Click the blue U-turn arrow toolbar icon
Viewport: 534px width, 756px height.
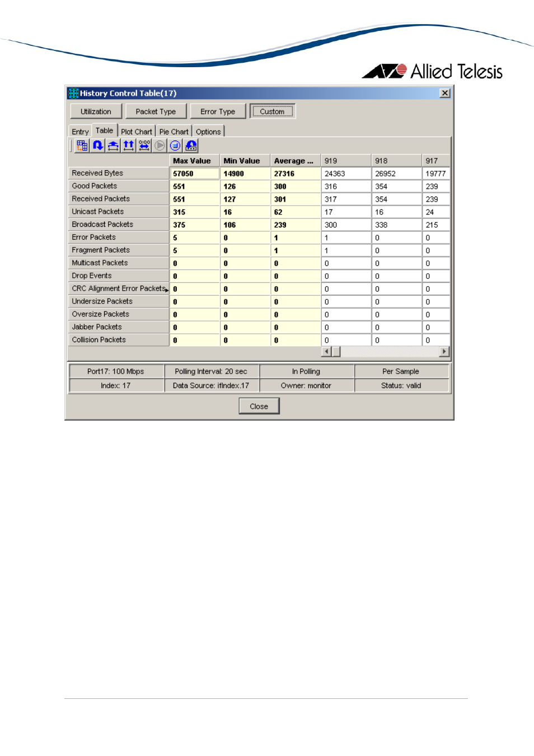tap(98, 146)
